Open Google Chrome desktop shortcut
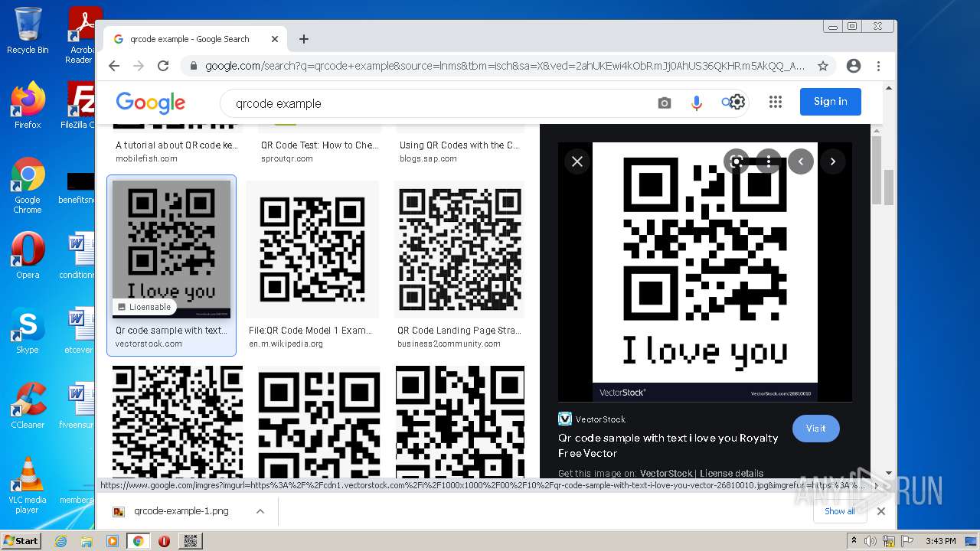 point(28,185)
